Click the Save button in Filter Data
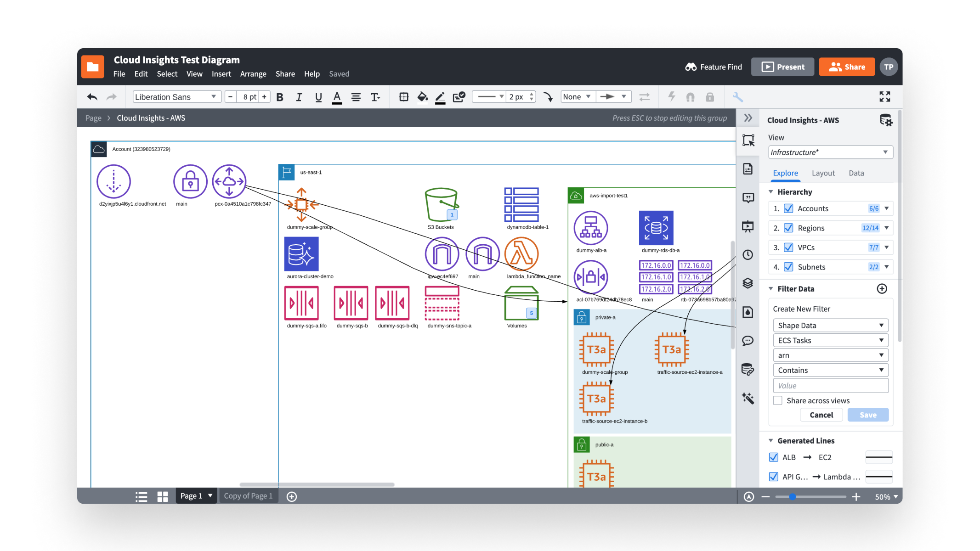The height and width of the screenshot is (551, 980). [867, 415]
